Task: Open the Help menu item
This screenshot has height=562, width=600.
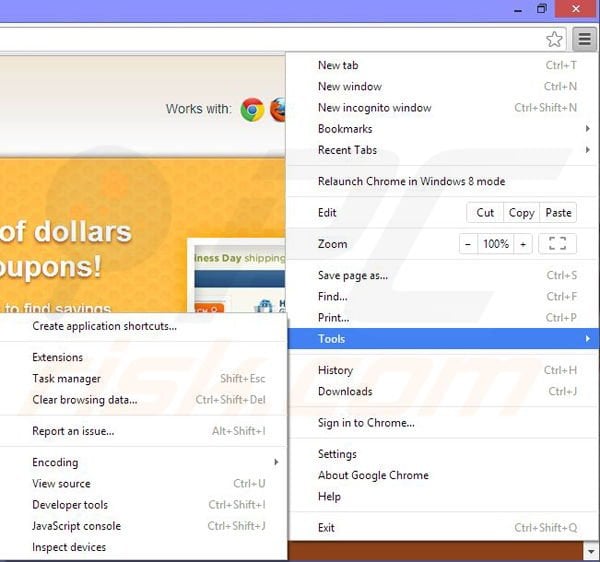Action: point(443,496)
